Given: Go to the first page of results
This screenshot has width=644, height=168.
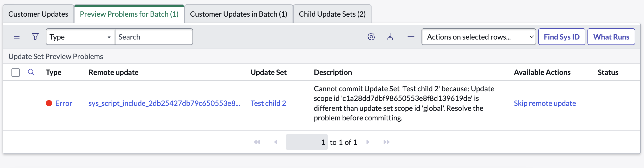Looking at the screenshot, I should point(257,142).
